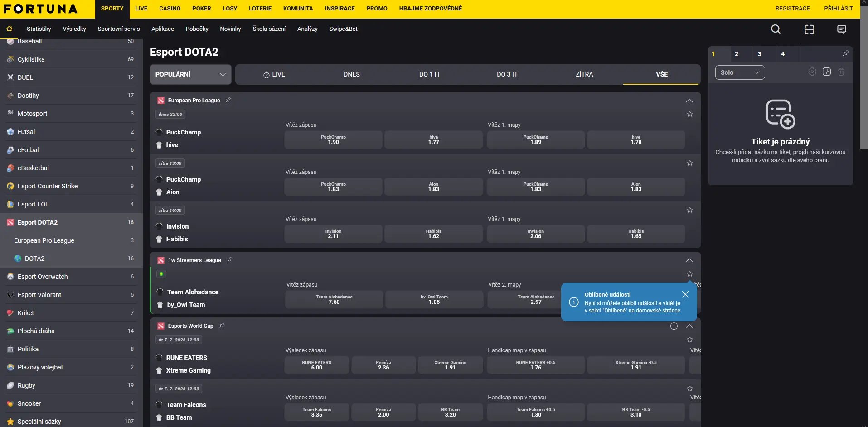Favorite RUNE EATERS vs Xtreme Gaming match

tap(690, 340)
